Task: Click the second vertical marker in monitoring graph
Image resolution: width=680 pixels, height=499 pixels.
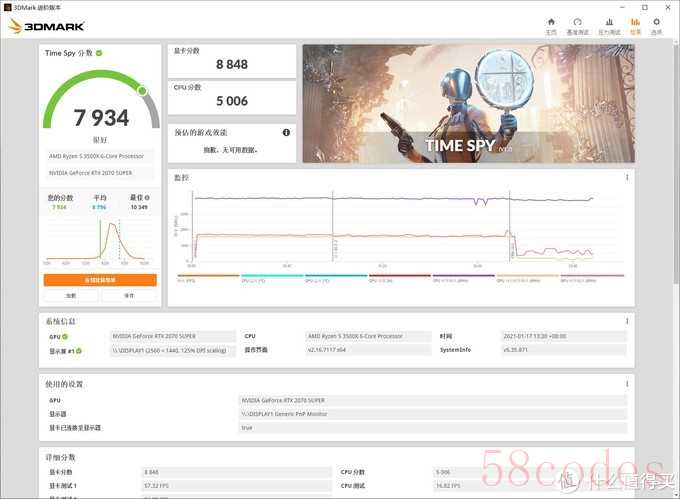Action: (x=333, y=226)
